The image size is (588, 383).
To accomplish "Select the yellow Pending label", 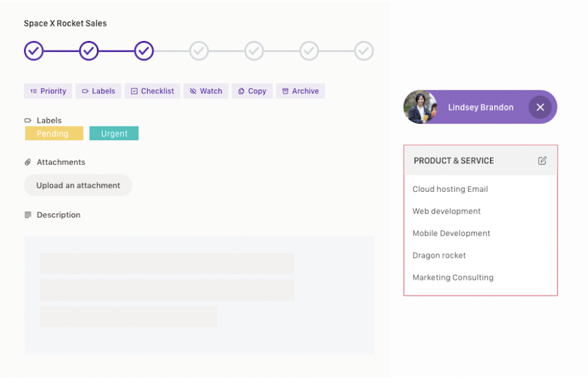I will point(54,134).
